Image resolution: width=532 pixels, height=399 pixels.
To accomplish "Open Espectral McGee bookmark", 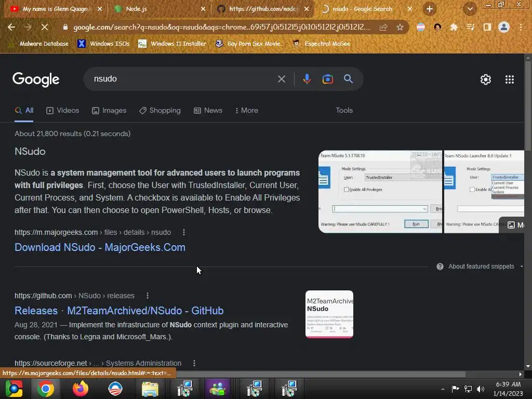I will (322, 44).
